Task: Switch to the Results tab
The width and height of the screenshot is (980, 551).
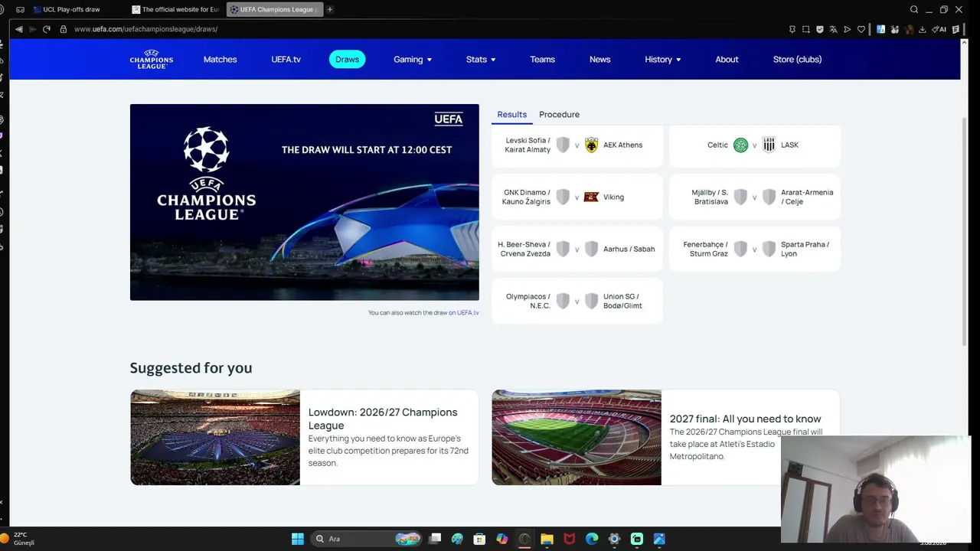Action: pos(511,115)
